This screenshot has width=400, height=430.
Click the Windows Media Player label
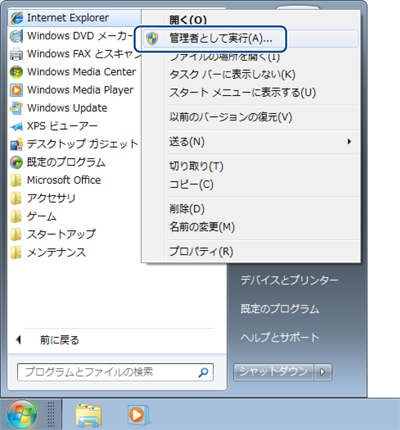tap(80, 90)
